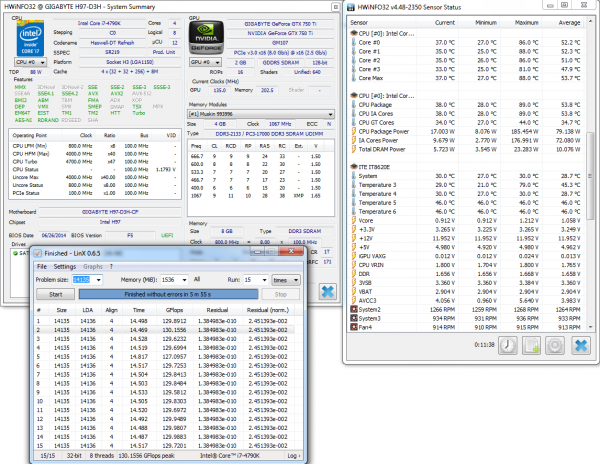Open the Graphs menu in LinX

pos(93,267)
